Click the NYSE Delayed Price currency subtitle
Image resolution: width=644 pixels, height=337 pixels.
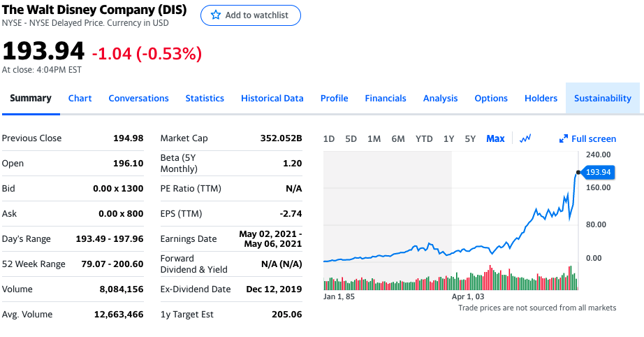pyautogui.click(x=85, y=23)
